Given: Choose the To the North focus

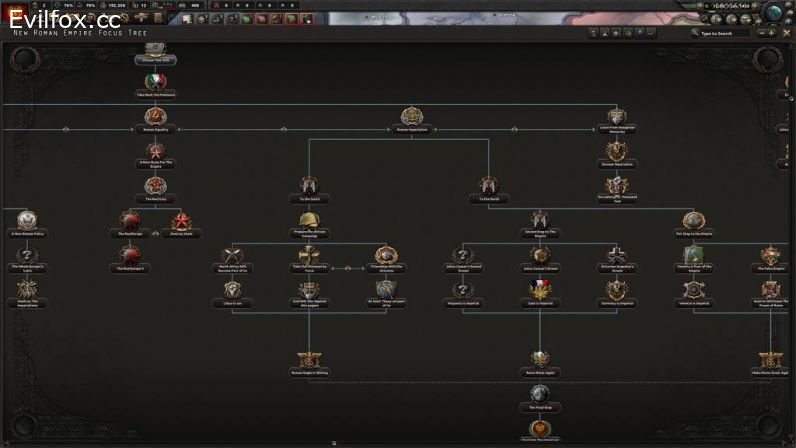Looking at the screenshot, I should click(x=487, y=187).
